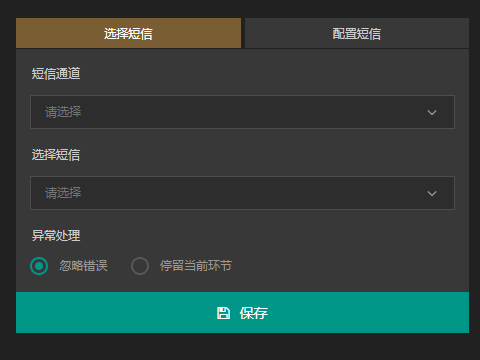Click the floppy disk save icon
The height and width of the screenshot is (360, 480).
[x=223, y=313]
